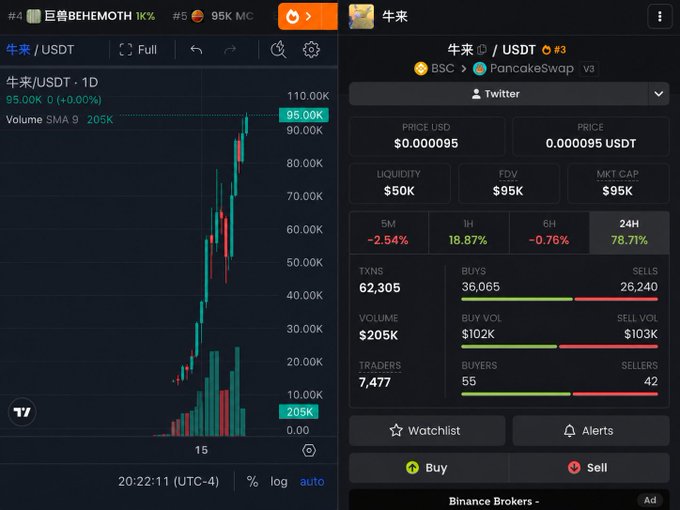Image resolution: width=680 pixels, height=510 pixels.
Task: Toggle percent scale mode
Action: point(252,481)
